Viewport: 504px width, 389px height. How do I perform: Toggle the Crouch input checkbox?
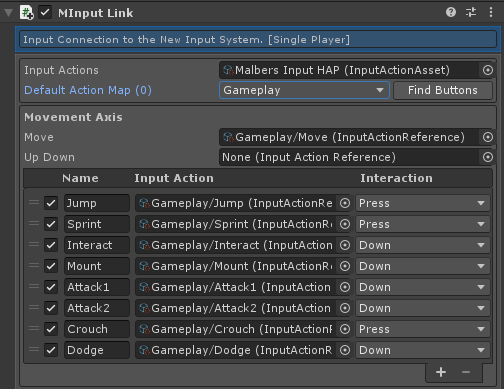point(51,329)
